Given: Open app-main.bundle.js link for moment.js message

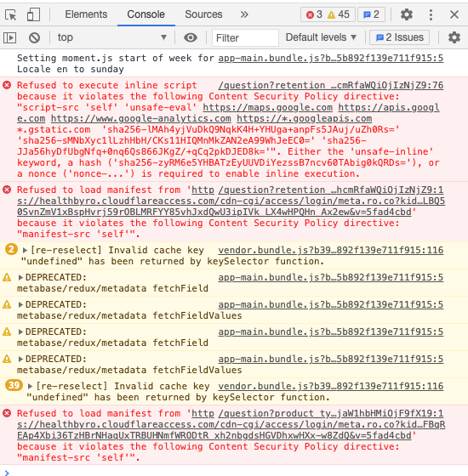Looking at the screenshot, I should pyautogui.click(x=331, y=58).
